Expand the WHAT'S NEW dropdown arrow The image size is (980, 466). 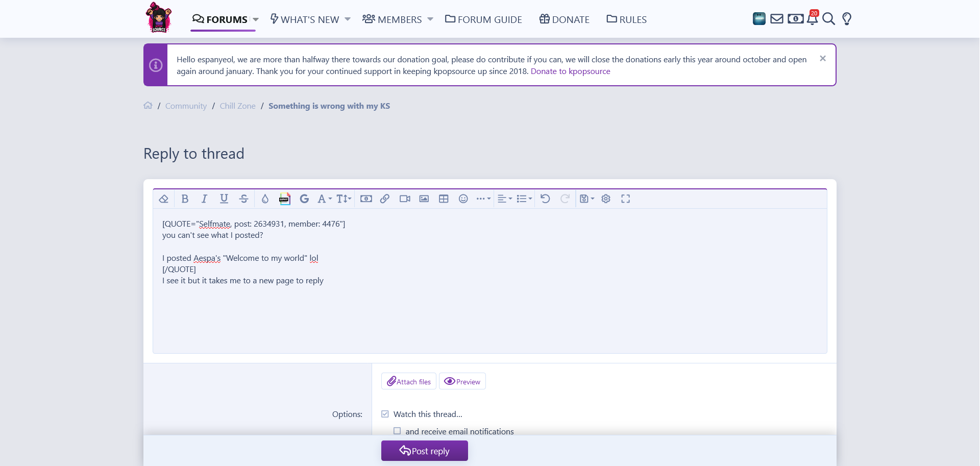click(348, 19)
